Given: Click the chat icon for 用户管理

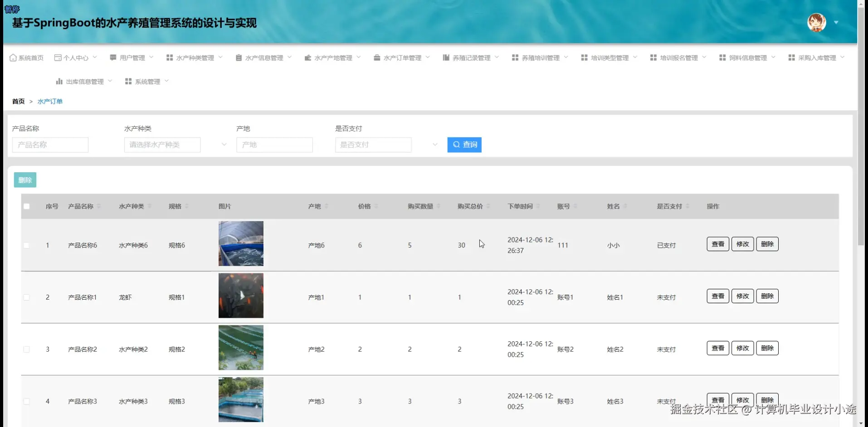Looking at the screenshot, I should click(113, 58).
